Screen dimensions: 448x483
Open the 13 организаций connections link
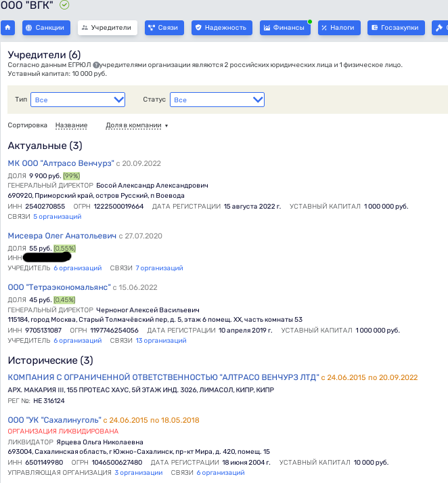tap(161, 341)
